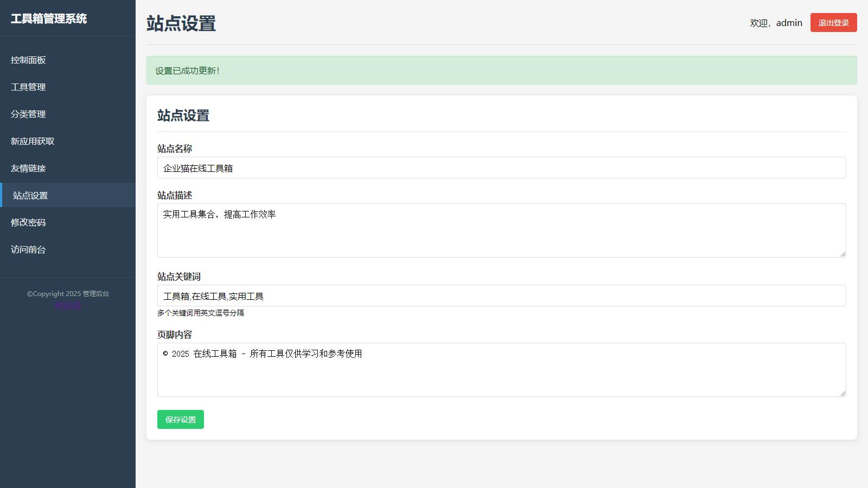
Task: Click the textarea resize handle on 页脚内容
Action: click(x=843, y=393)
